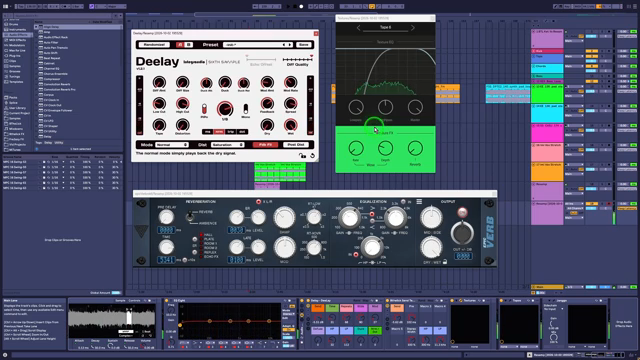Select the B state in Deelay A/B switch
640x360 pixels.
pos(189,44)
